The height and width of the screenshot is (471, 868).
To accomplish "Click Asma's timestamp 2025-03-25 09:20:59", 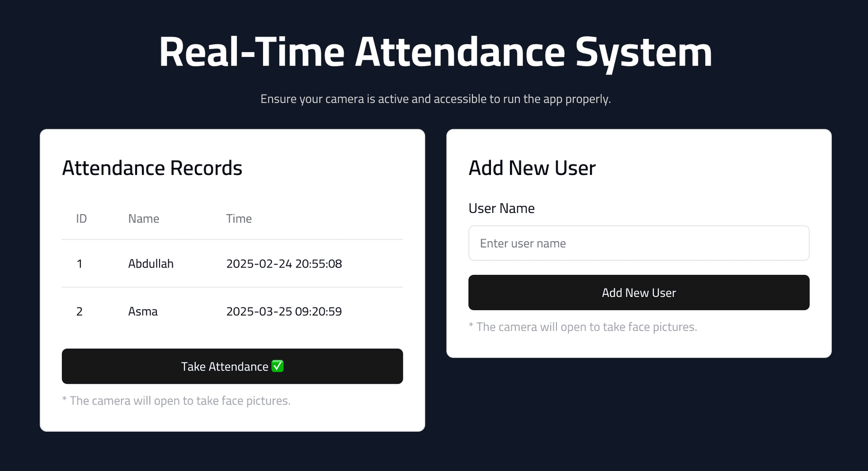I will pos(284,311).
